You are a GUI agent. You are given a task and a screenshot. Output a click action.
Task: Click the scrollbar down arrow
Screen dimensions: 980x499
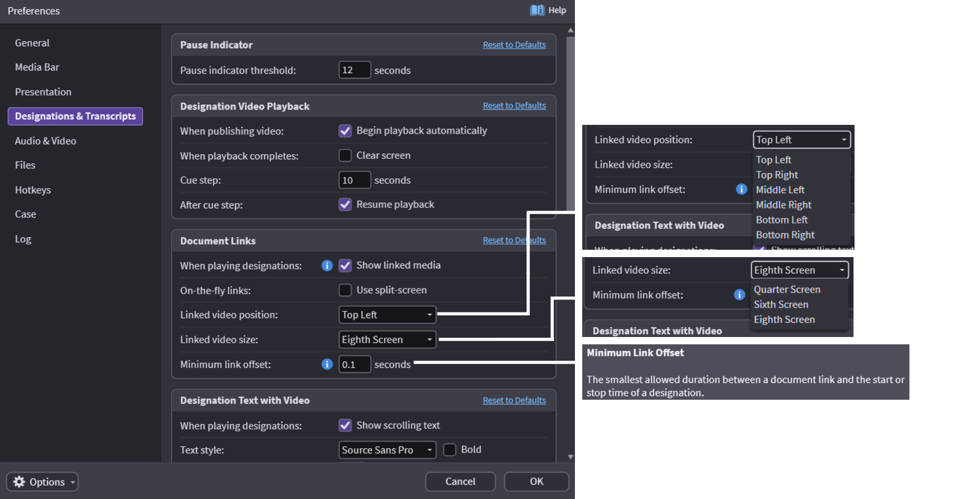570,457
